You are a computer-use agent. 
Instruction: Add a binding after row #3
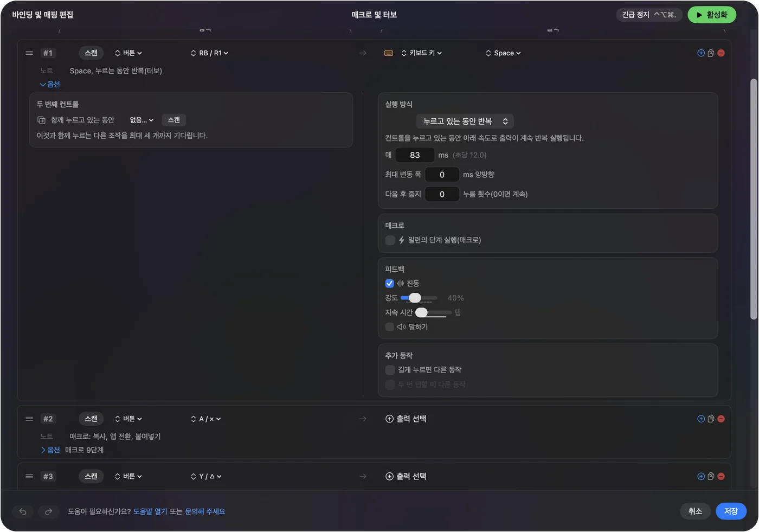point(701,476)
